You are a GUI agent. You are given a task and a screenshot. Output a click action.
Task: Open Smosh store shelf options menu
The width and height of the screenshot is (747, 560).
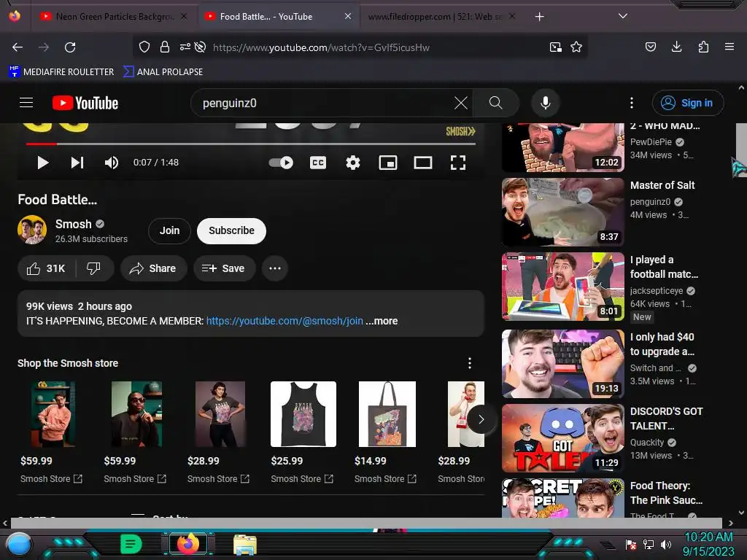coord(470,363)
